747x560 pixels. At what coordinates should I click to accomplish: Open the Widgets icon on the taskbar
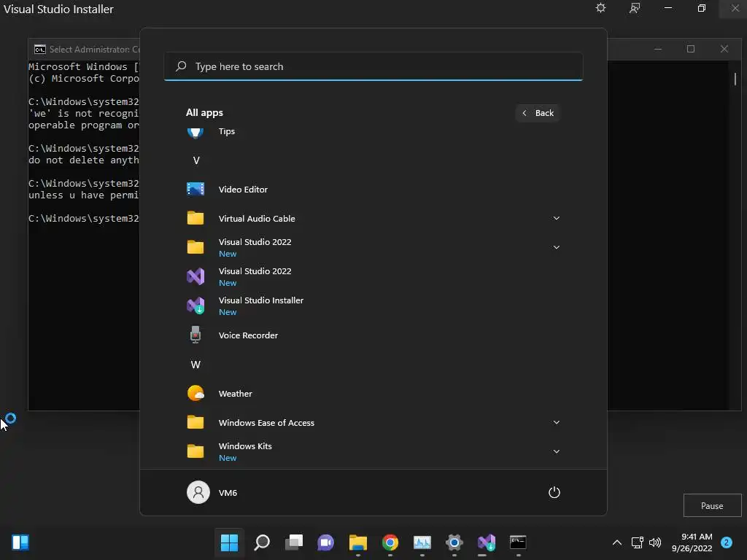coord(20,542)
